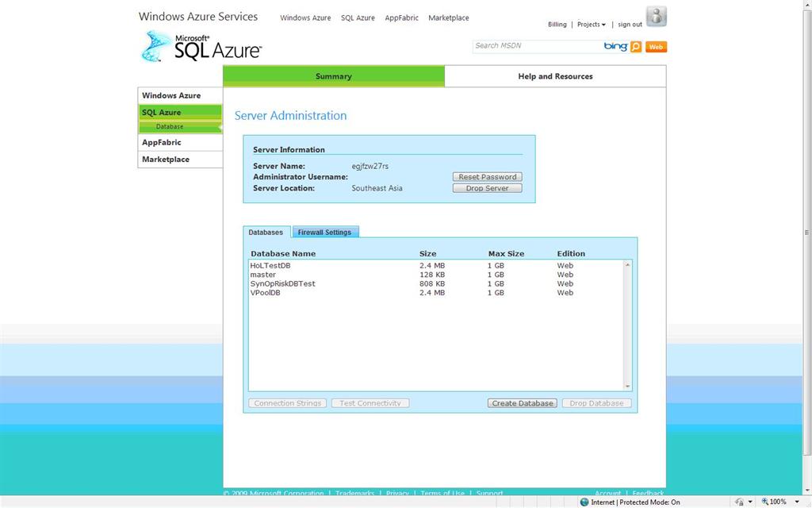Click the Reset Password button
812x508 pixels.
tap(488, 177)
